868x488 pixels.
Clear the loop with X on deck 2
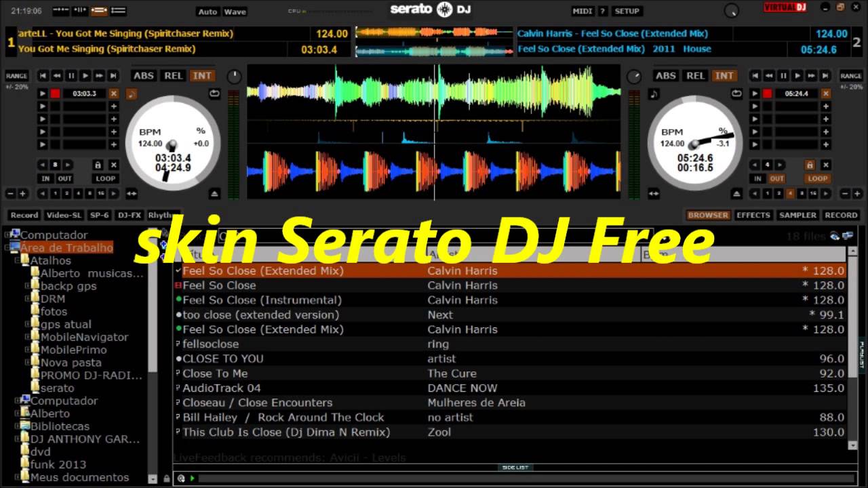tap(826, 165)
